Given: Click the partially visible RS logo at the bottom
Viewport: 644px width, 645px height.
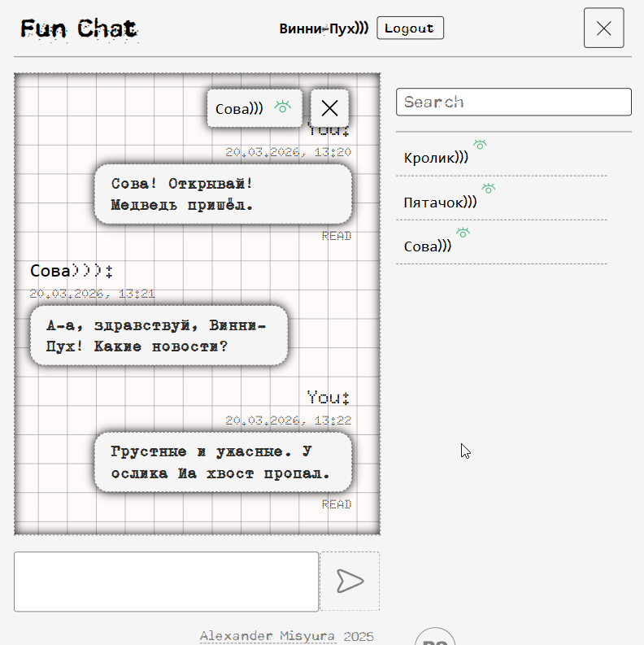Looking at the screenshot, I should point(434,638).
